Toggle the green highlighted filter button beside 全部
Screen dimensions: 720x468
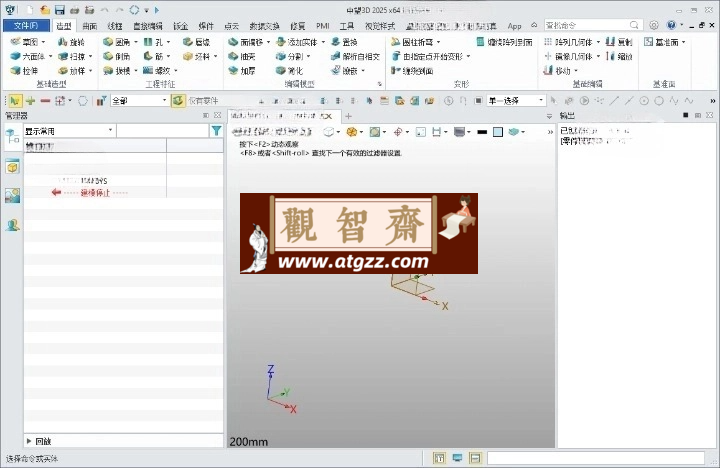[x=178, y=101]
